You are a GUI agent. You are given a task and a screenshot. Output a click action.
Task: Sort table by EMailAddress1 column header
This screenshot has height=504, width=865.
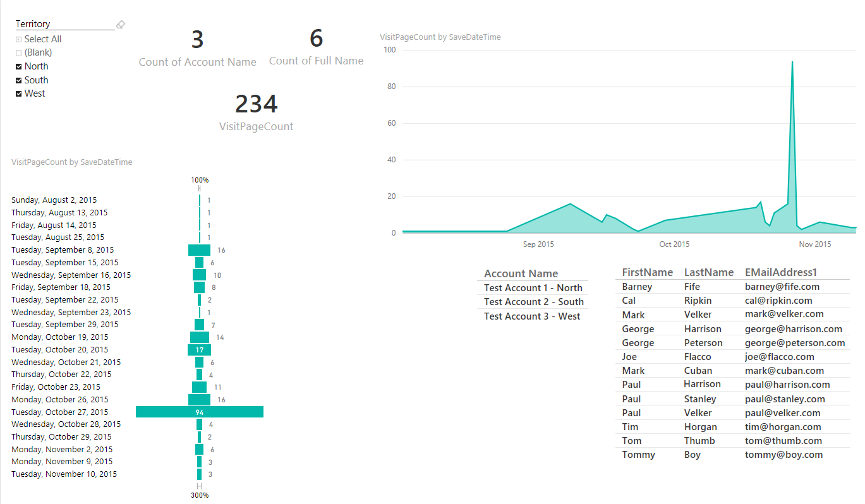[781, 272]
